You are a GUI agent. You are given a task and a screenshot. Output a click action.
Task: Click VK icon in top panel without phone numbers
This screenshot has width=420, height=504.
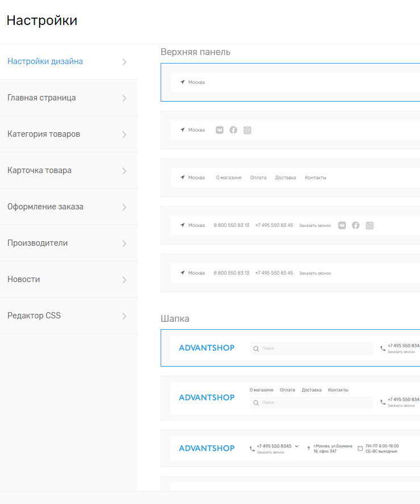coord(220,130)
